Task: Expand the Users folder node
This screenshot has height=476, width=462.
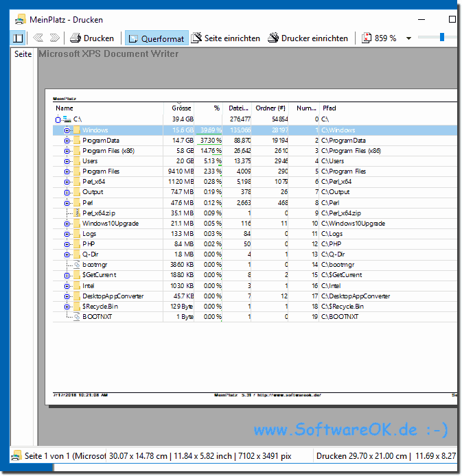Action: coord(67,161)
